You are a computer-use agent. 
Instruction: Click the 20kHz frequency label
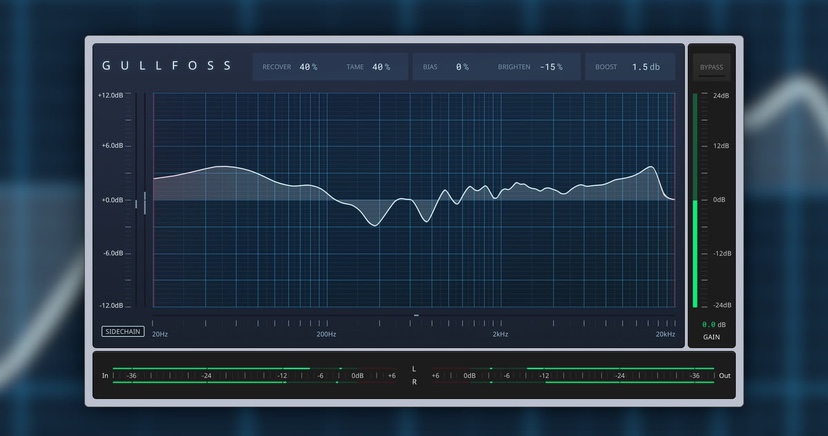pos(665,334)
